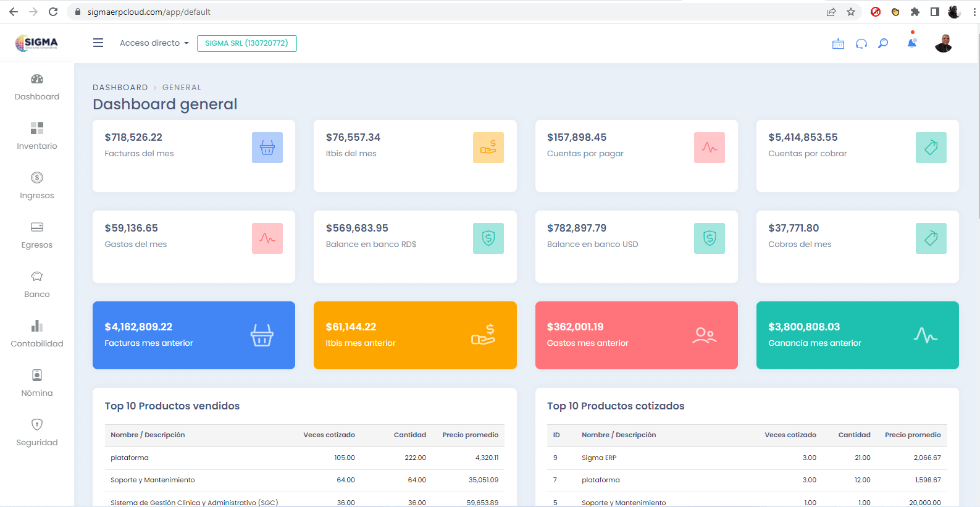The image size is (980, 507).
Task: Click people icon on Gastos mes anterior card
Action: [705, 335]
